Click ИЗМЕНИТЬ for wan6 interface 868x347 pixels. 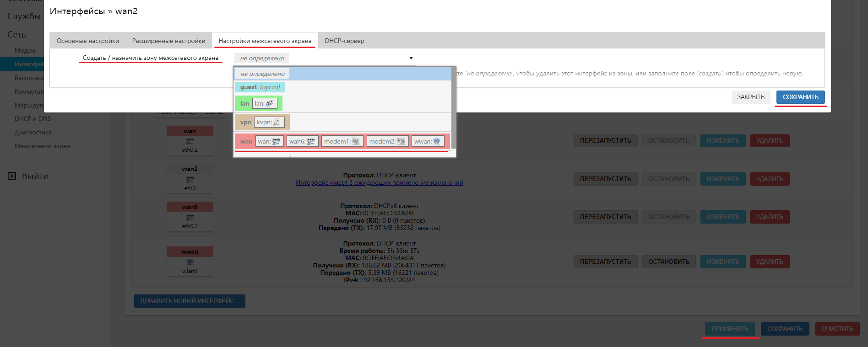point(723,217)
